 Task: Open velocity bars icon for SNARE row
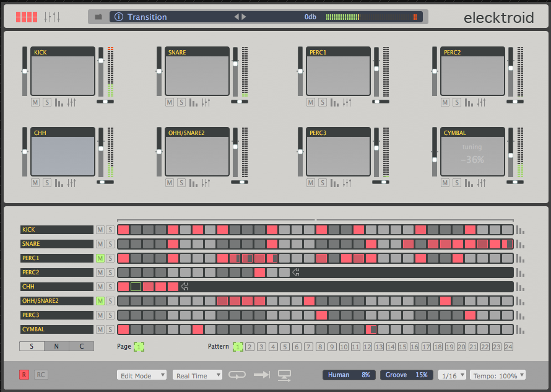(520, 245)
